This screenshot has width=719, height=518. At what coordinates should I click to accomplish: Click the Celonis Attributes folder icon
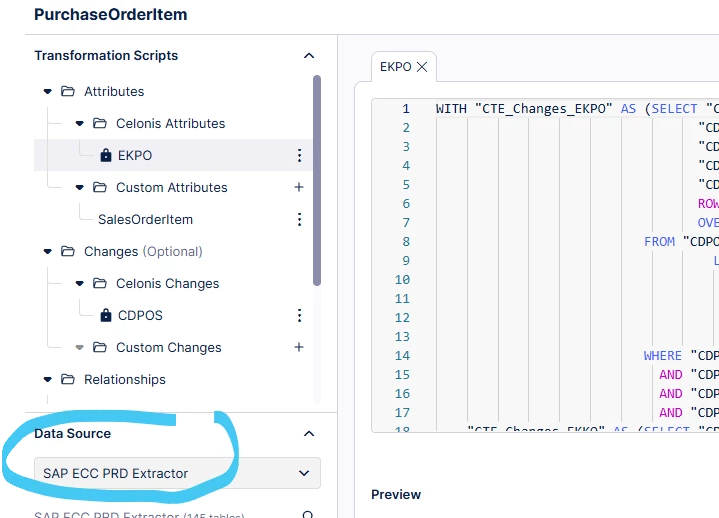coord(100,123)
